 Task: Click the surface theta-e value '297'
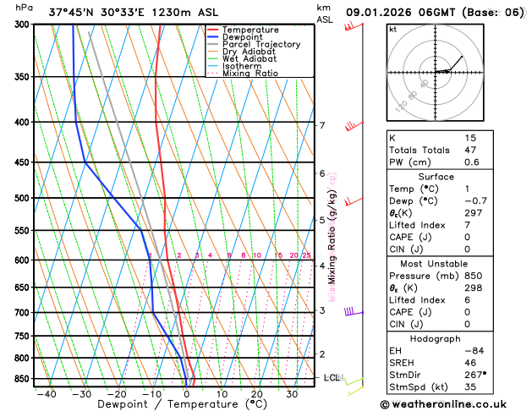tap(474, 213)
